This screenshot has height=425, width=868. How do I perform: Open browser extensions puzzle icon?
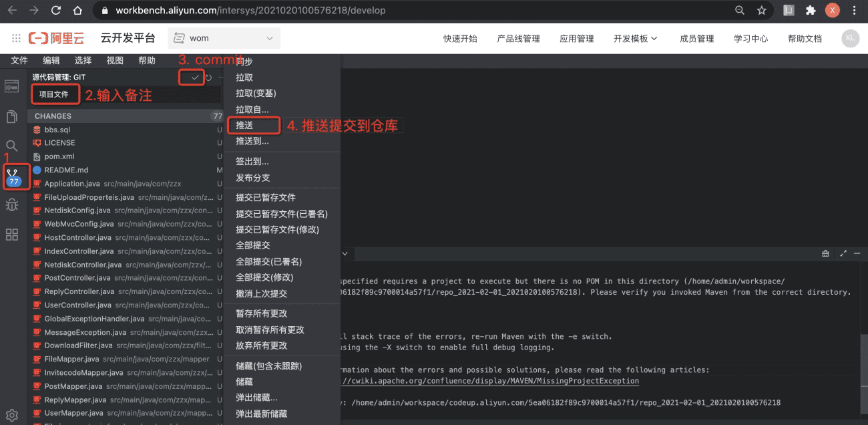[811, 11]
